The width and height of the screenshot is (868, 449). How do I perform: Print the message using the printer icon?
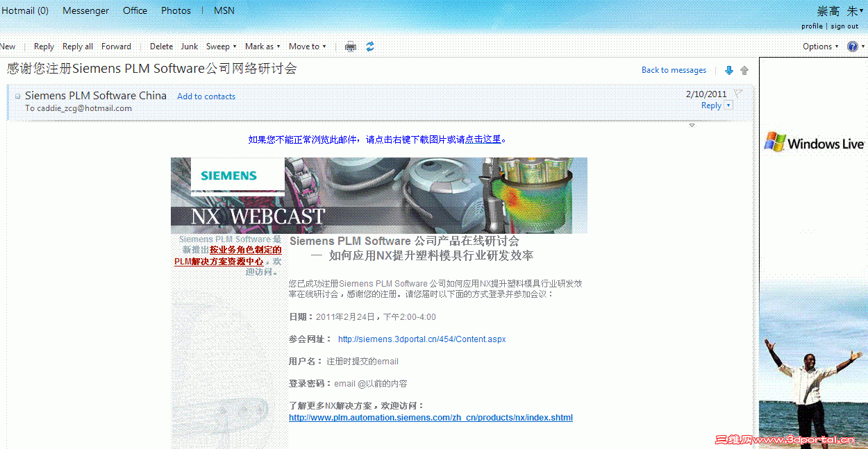[x=351, y=46]
